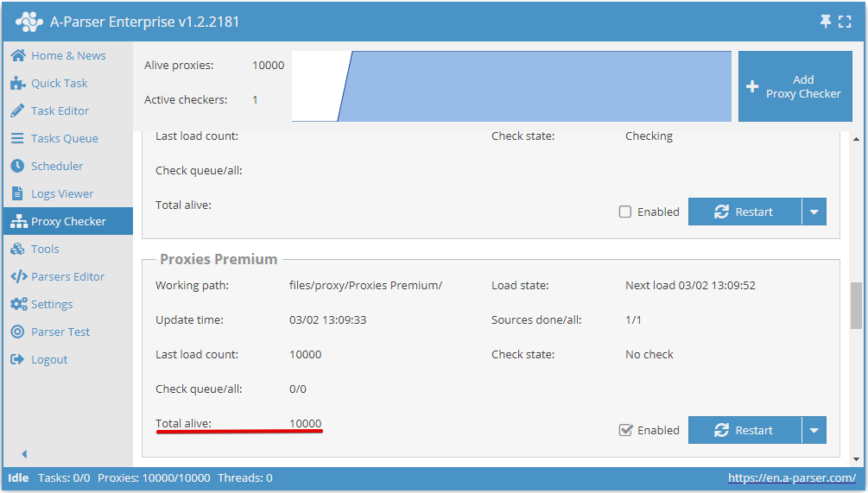The height and width of the screenshot is (493, 868).
Task: Click the fullscreen icon in title bar
Action: point(846,22)
